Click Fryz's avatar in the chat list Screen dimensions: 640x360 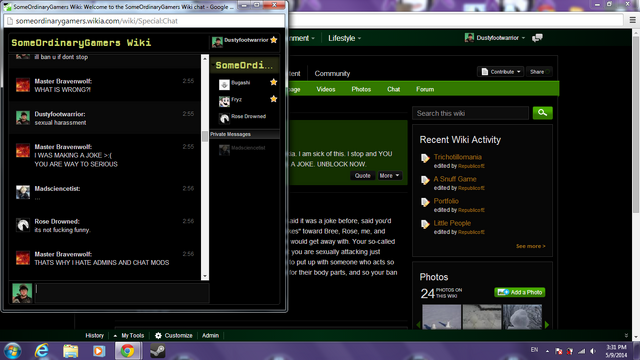coord(224,101)
